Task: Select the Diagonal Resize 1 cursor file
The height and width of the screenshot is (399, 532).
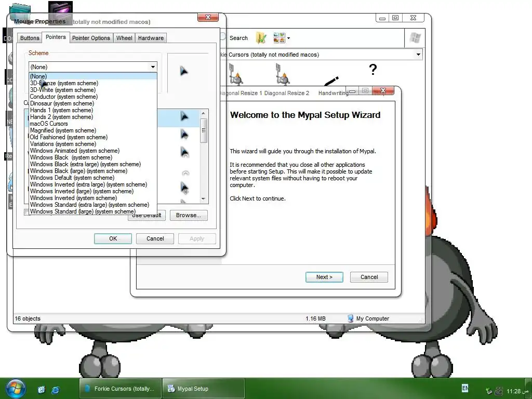Action: [x=236, y=74]
